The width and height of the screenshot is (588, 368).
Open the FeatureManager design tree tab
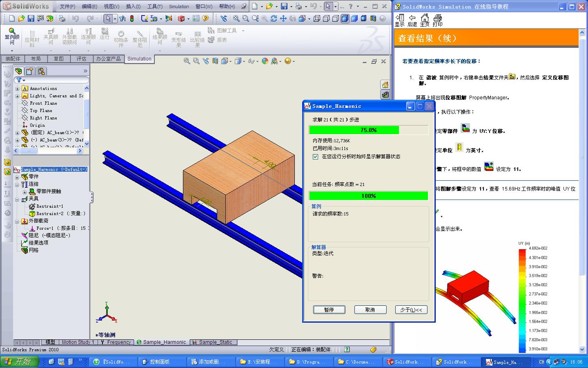(19, 71)
